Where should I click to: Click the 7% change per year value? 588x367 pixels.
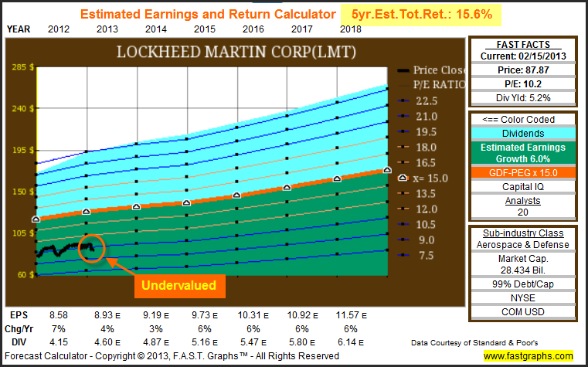[59, 329]
